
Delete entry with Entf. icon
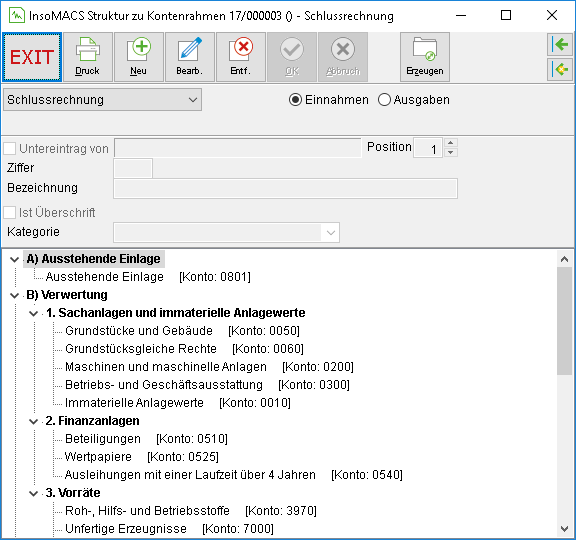(241, 57)
